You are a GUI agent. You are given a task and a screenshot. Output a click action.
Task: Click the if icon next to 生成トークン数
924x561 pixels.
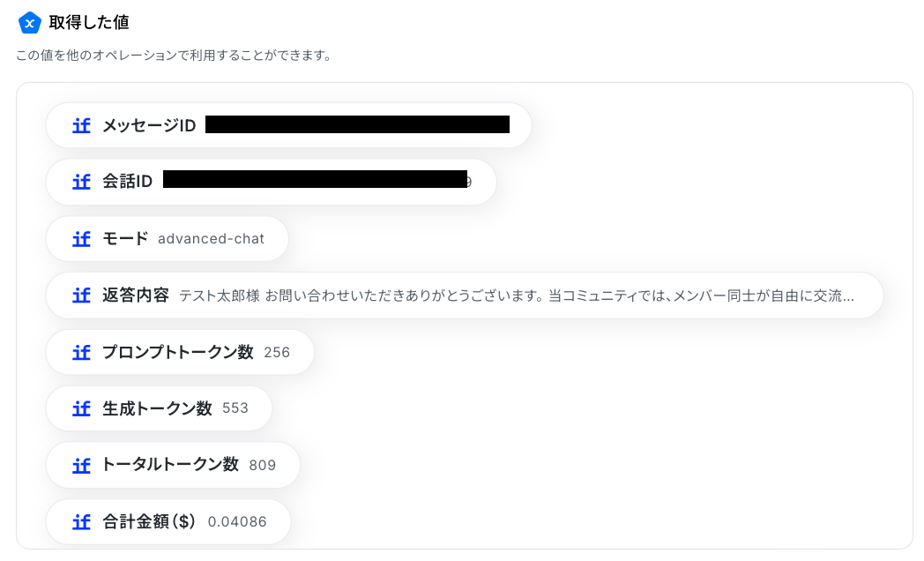81,408
